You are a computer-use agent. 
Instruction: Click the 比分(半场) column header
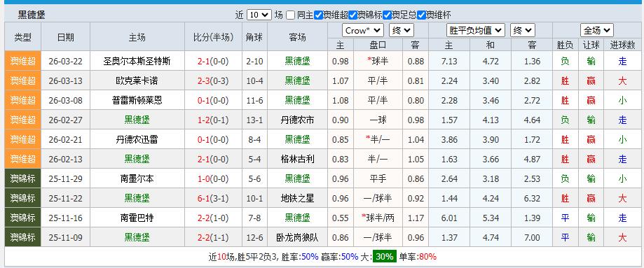[x=213, y=37]
